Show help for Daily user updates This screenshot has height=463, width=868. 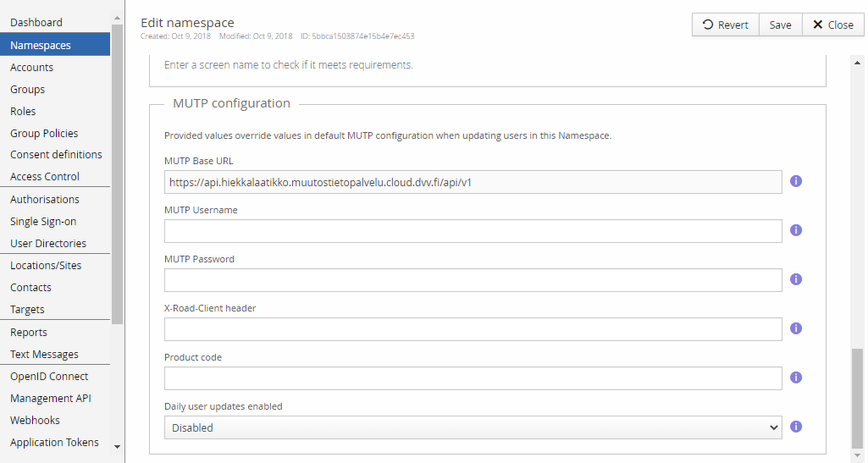pos(796,427)
